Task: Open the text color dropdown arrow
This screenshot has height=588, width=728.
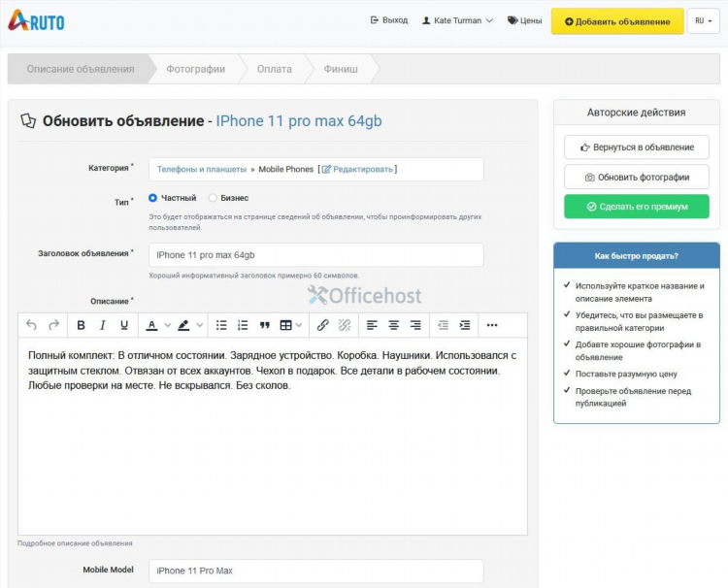Action: pos(168,325)
